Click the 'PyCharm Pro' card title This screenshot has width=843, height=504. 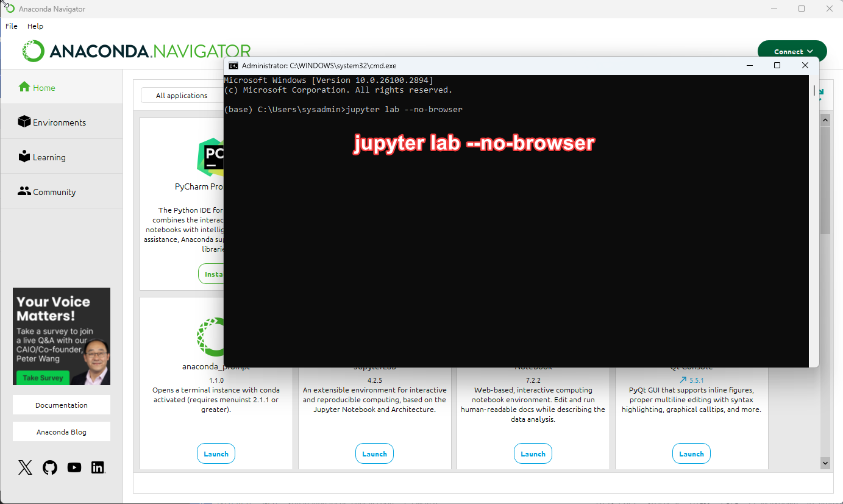tap(199, 186)
